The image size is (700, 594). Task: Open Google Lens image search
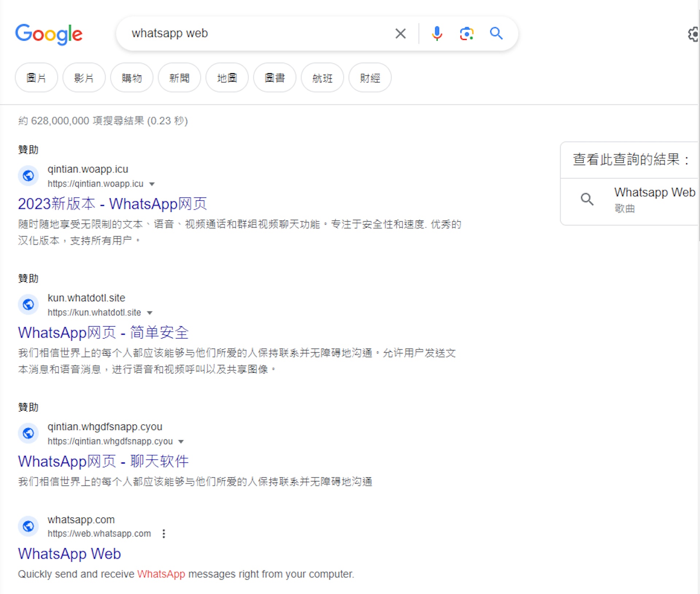pyautogui.click(x=467, y=34)
